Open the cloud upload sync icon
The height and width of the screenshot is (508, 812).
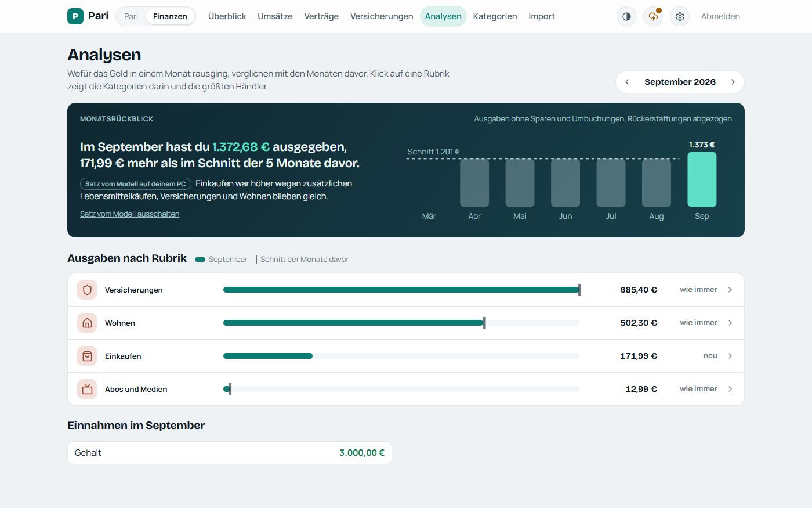click(653, 16)
